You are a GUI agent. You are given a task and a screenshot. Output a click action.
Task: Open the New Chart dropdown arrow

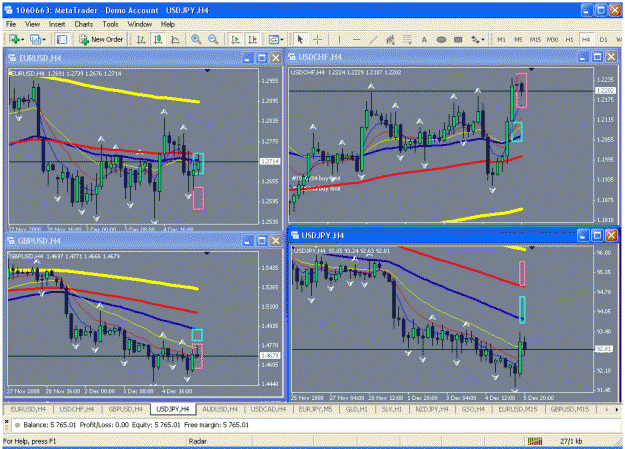click(x=23, y=39)
